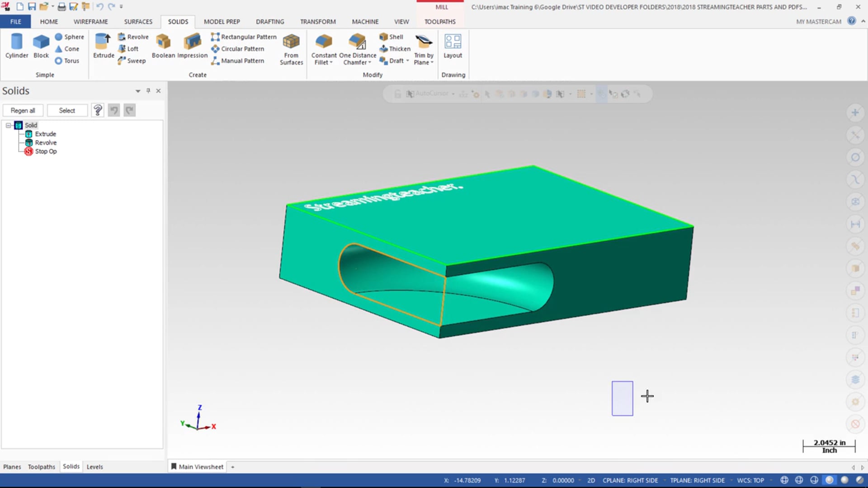Viewport: 868px width, 488px height.
Task: Switch to the Toolpaths manager tab
Action: click(x=41, y=467)
